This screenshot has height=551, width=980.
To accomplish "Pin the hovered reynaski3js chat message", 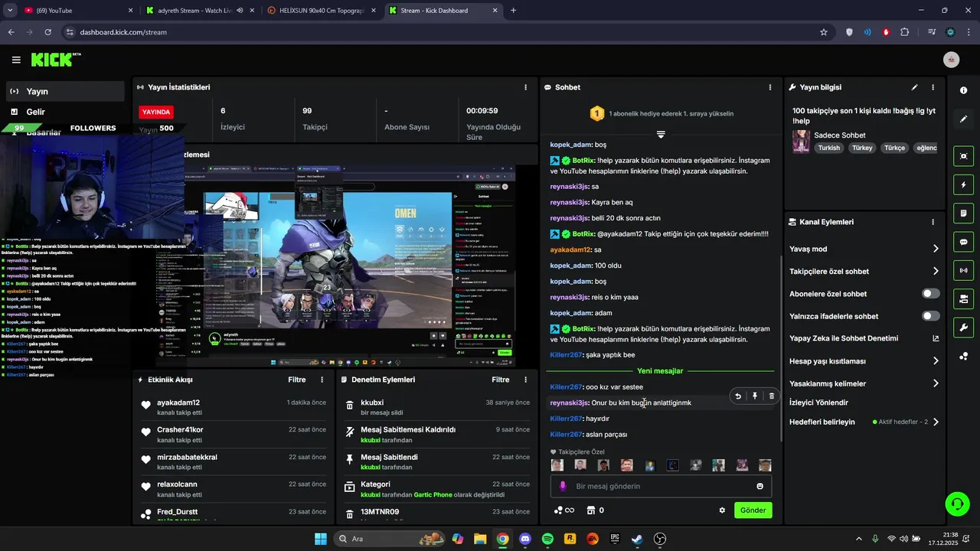I will coord(755,396).
